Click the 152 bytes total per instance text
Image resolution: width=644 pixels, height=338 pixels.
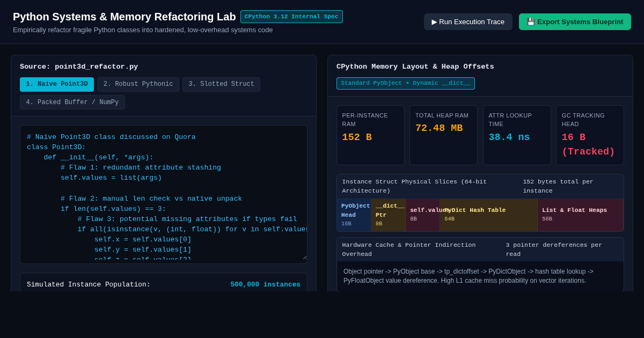pos(558,186)
